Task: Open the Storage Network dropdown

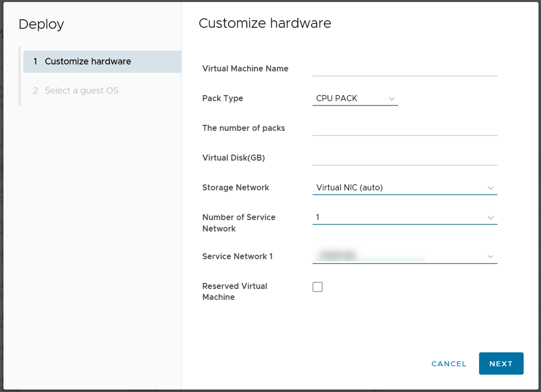Action: [x=404, y=188]
